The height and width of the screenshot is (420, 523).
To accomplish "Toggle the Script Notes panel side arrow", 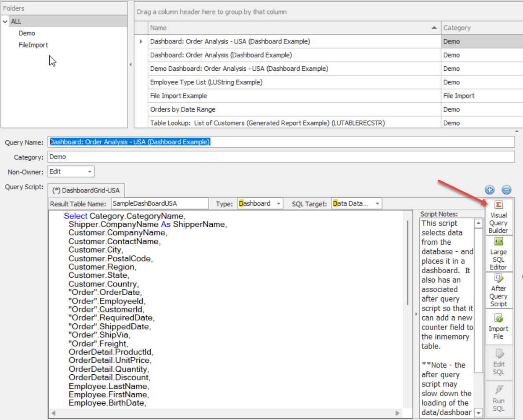I will (416, 314).
